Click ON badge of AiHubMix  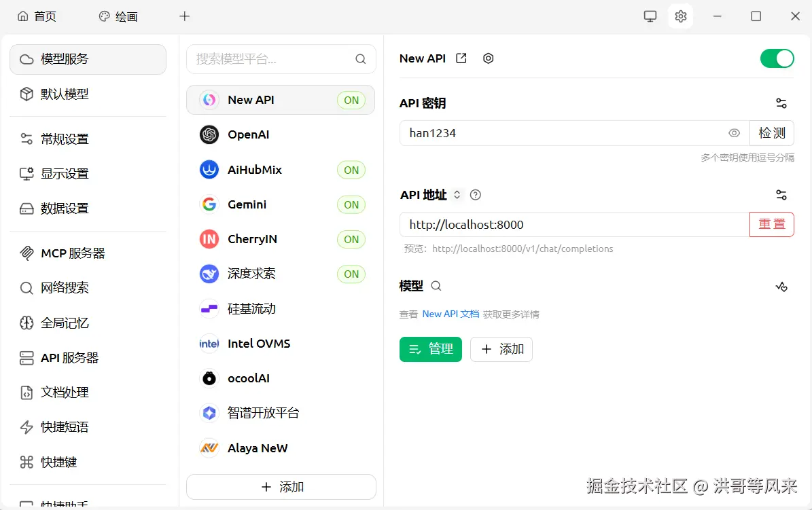tap(351, 170)
